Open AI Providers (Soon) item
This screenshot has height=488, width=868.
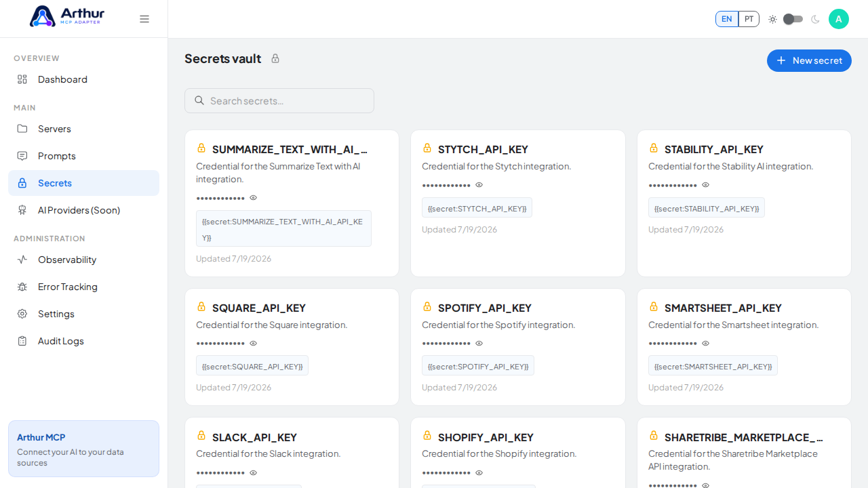point(83,210)
